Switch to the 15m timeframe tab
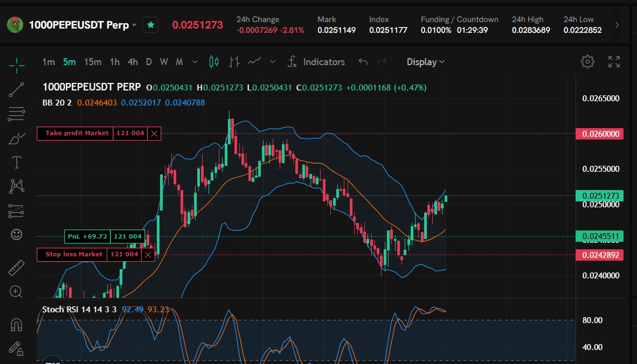The width and height of the screenshot is (637, 364). pyautogui.click(x=92, y=62)
